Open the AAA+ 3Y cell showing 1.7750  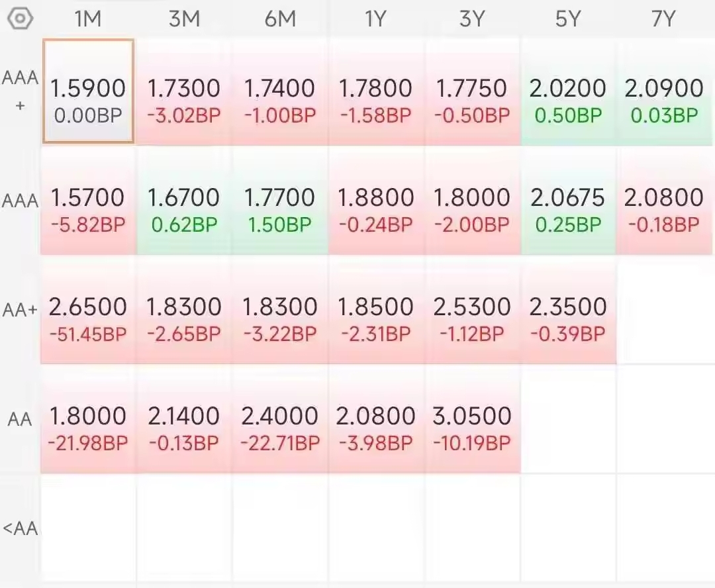pos(473,91)
